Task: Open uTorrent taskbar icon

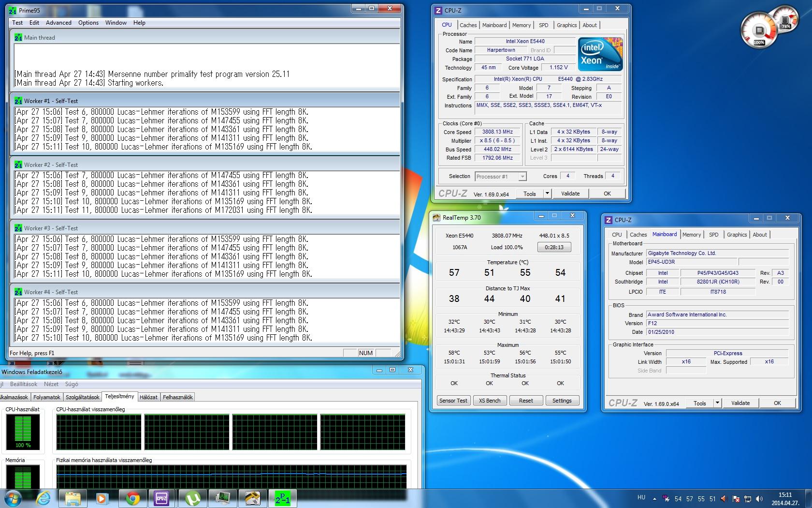Action: (x=192, y=498)
